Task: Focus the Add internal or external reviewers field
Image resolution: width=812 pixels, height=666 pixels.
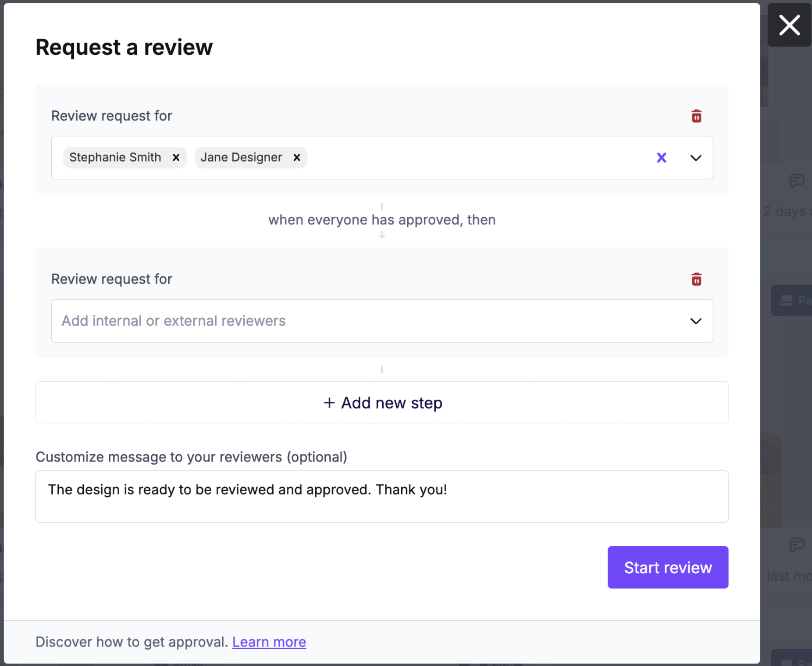Action: tap(382, 321)
